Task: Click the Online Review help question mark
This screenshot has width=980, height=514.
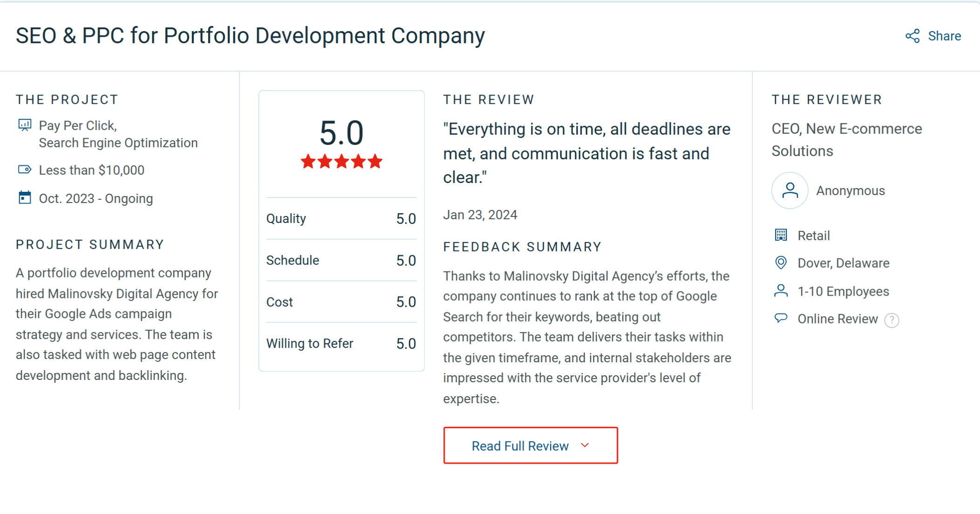Action: [892, 320]
